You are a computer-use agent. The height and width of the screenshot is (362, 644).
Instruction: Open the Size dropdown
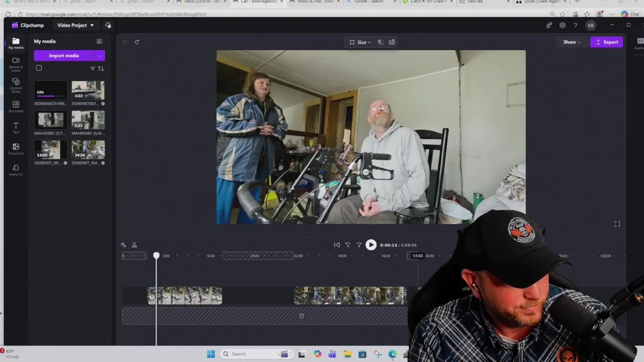tap(360, 42)
